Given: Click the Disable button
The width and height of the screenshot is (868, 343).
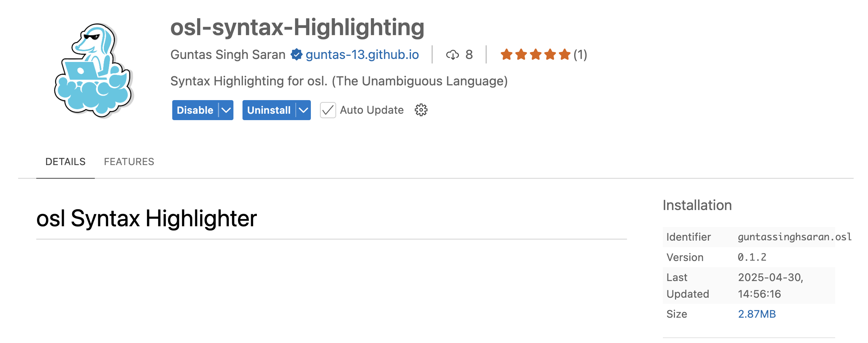Looking at the screenshot, I should coord(195,110).
